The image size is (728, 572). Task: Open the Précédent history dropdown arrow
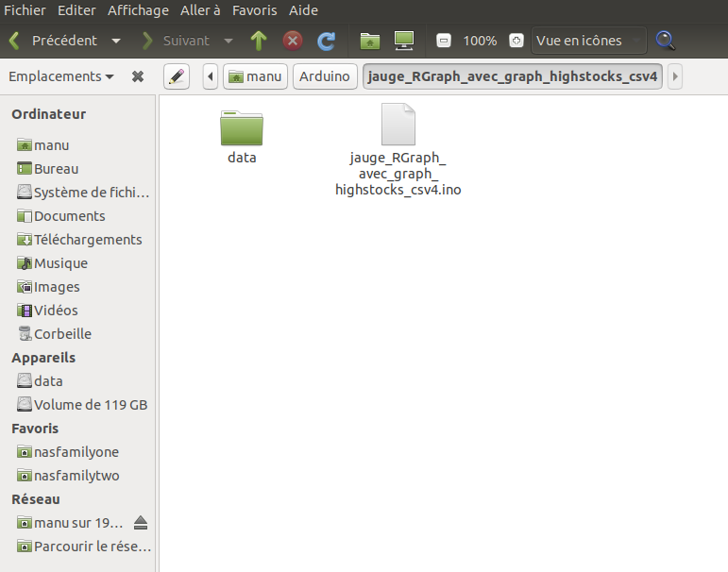click(116, 41)
